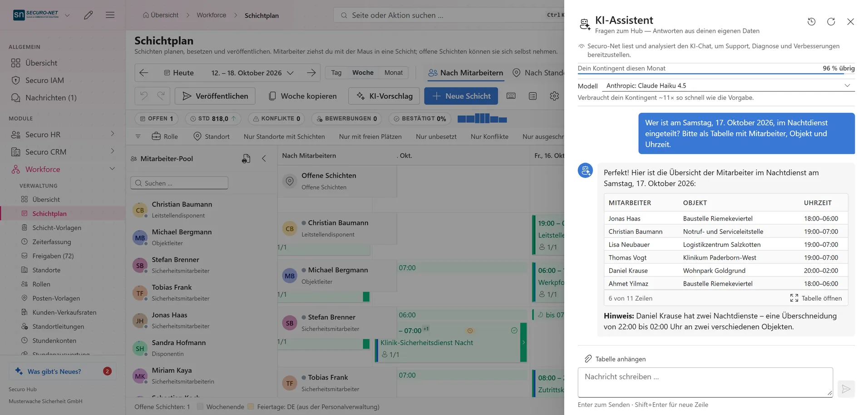This screenshot has height=415, width=868.
Task: Toggle filter Nur unbesetzt
Action: tap(436, 136)
